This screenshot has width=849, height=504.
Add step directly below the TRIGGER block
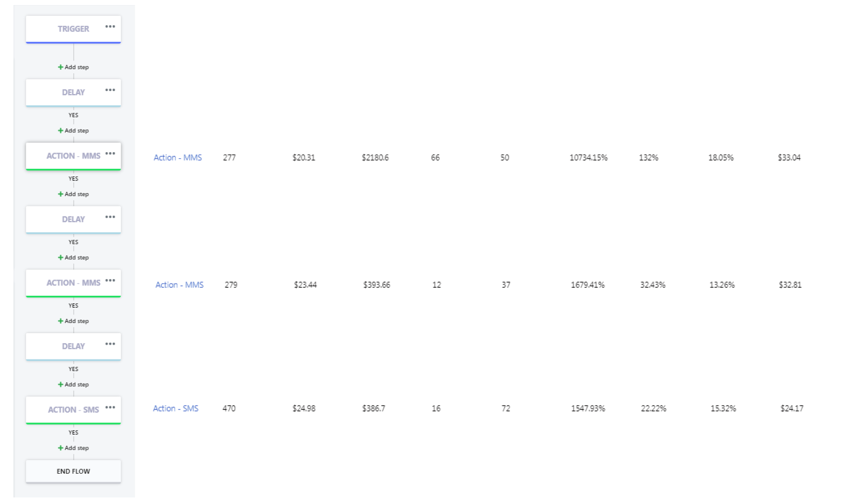[x=73, y=67]
